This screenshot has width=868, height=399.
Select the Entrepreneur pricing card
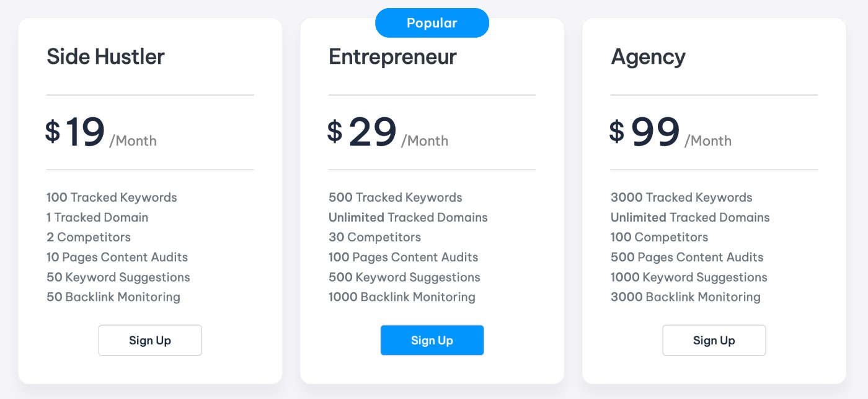(x=432, y=199)
